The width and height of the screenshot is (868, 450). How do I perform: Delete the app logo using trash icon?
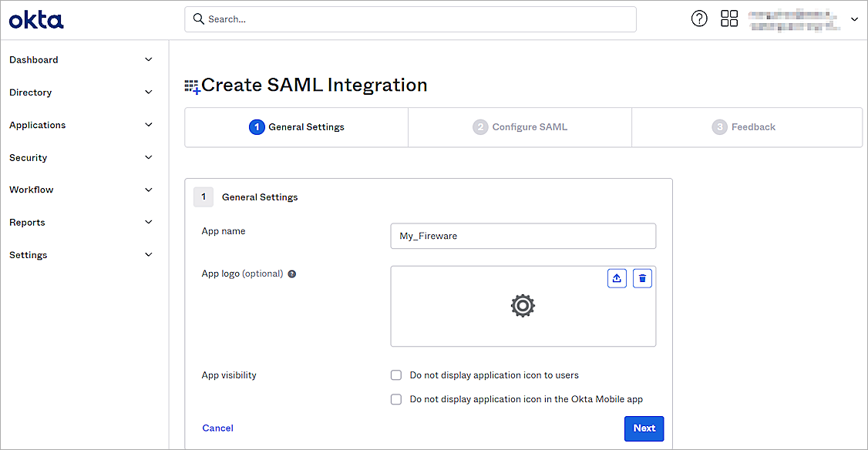[642, 278]
